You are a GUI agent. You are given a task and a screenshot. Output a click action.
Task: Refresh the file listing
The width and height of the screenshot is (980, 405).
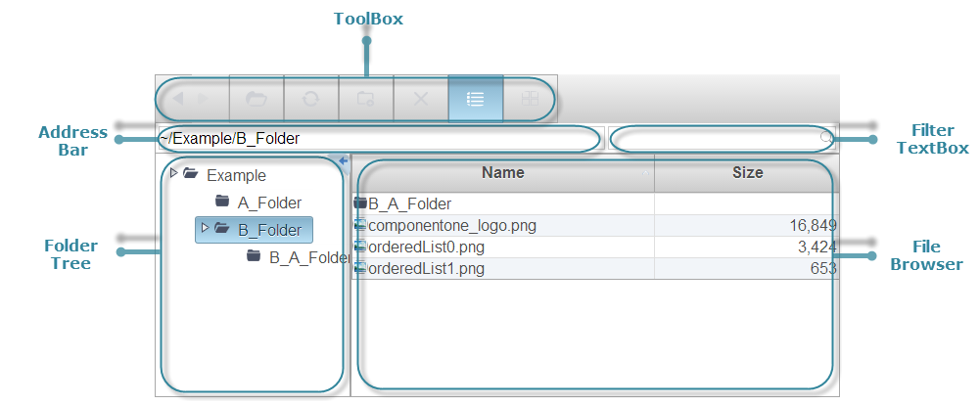310,99
